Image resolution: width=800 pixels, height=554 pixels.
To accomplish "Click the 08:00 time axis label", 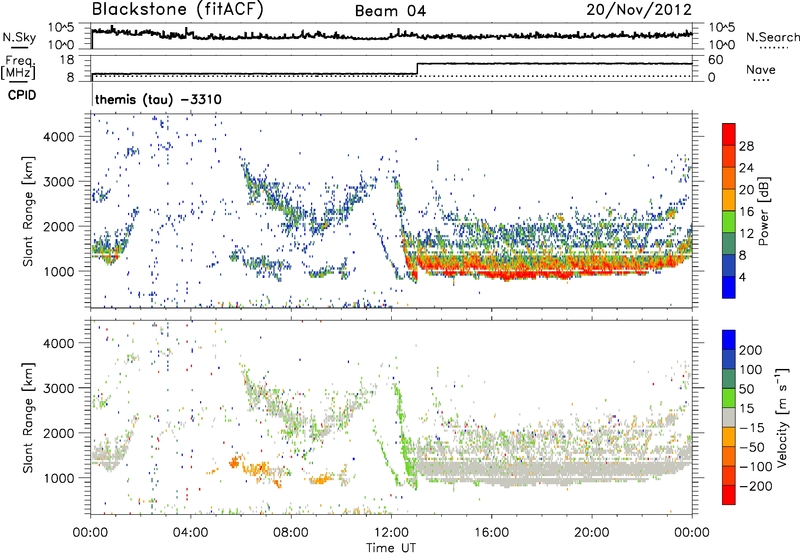I will 291,532.
